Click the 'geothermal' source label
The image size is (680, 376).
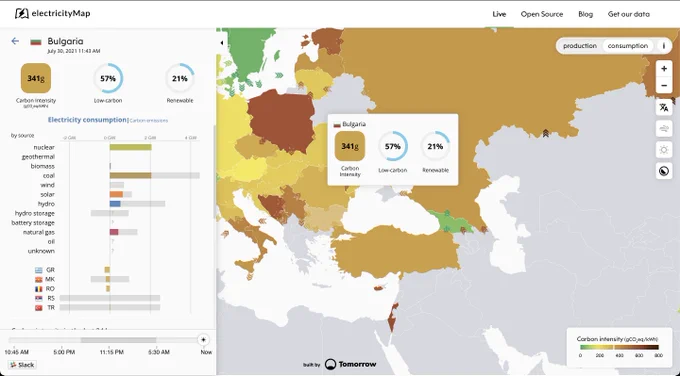point(38,157)
